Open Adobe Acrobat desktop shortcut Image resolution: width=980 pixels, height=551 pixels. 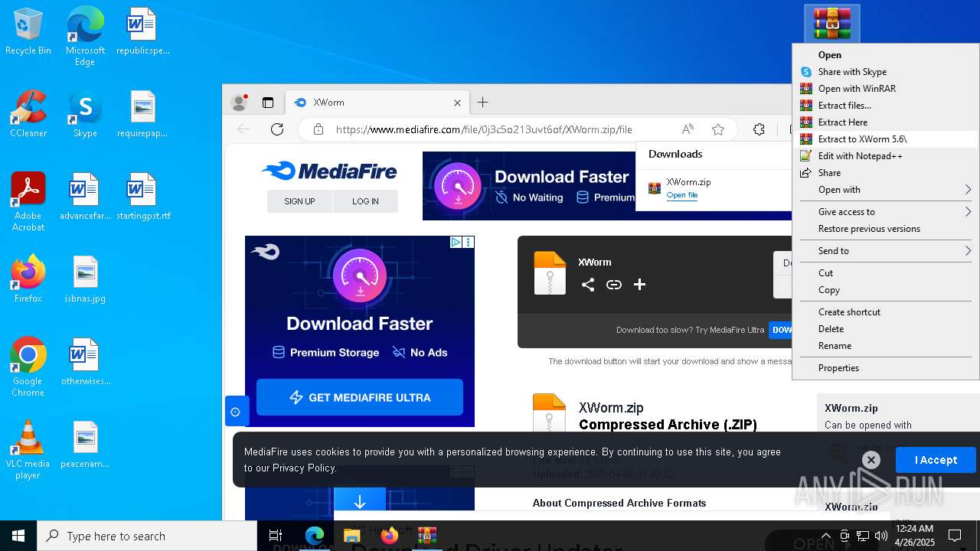28,202
